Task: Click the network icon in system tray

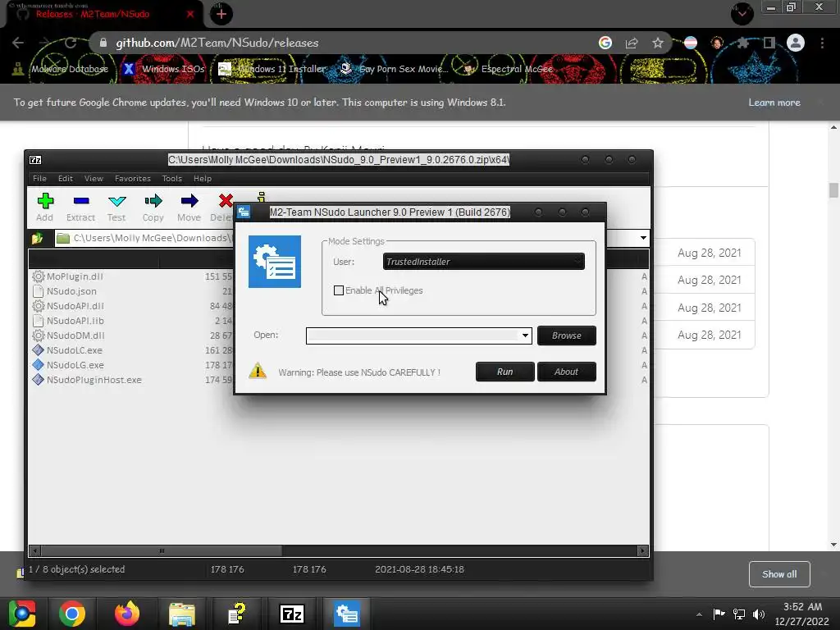Action: 739,614
